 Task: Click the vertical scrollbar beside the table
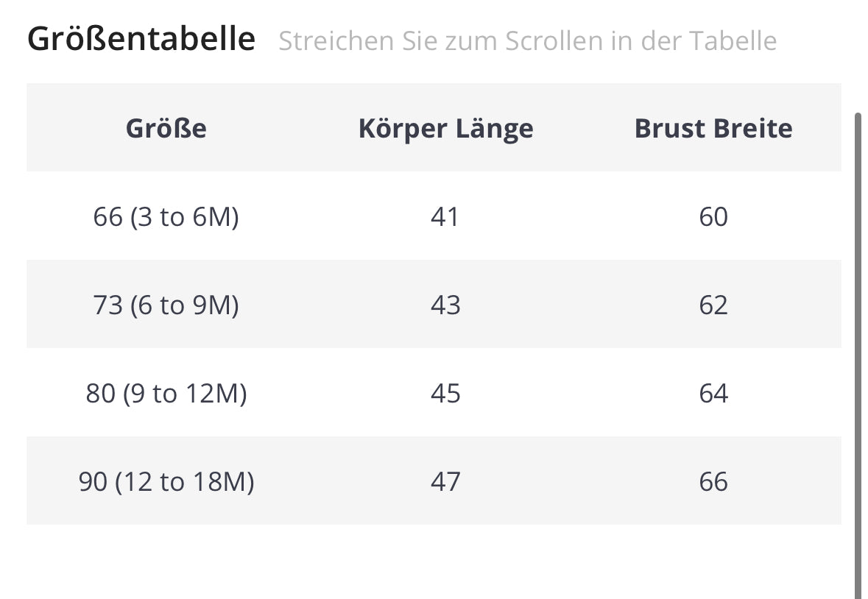point(858,353)
